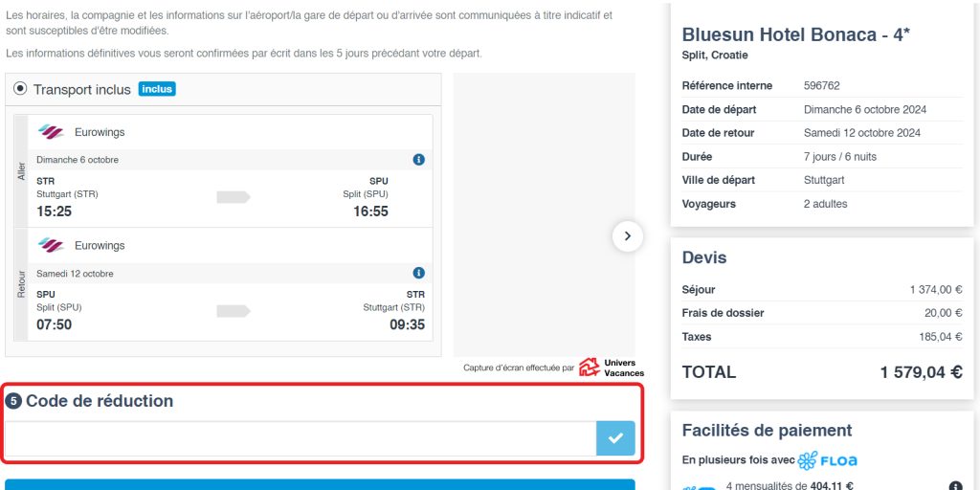Select the Transport inclus radio button

[20, 89]
